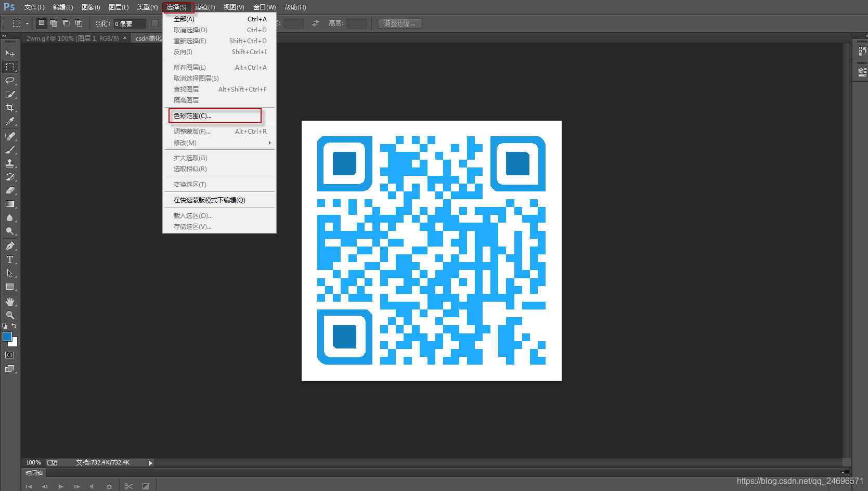Choose 在快速蒙版模式下编辑(Q) menu item
Screen dimensions: 868x491
219,200
